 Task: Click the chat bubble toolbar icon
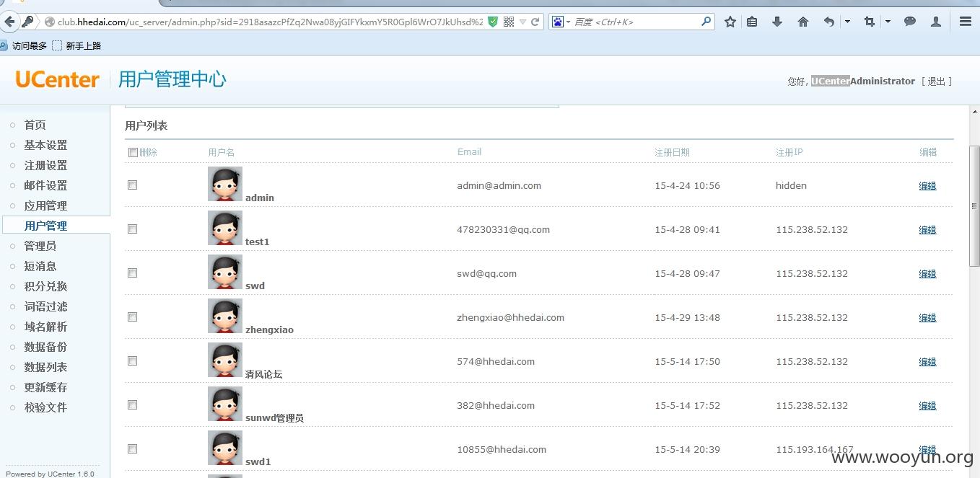tap(910, 22)
